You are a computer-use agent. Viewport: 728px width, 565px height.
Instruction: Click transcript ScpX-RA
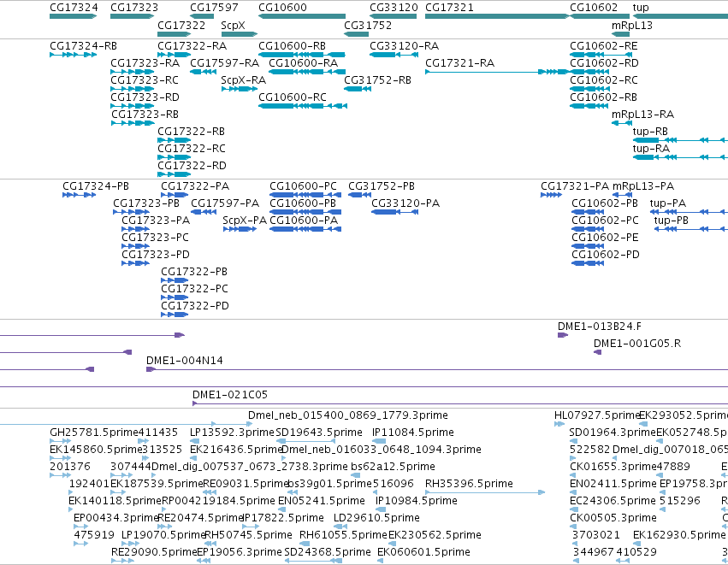(243, 80)
